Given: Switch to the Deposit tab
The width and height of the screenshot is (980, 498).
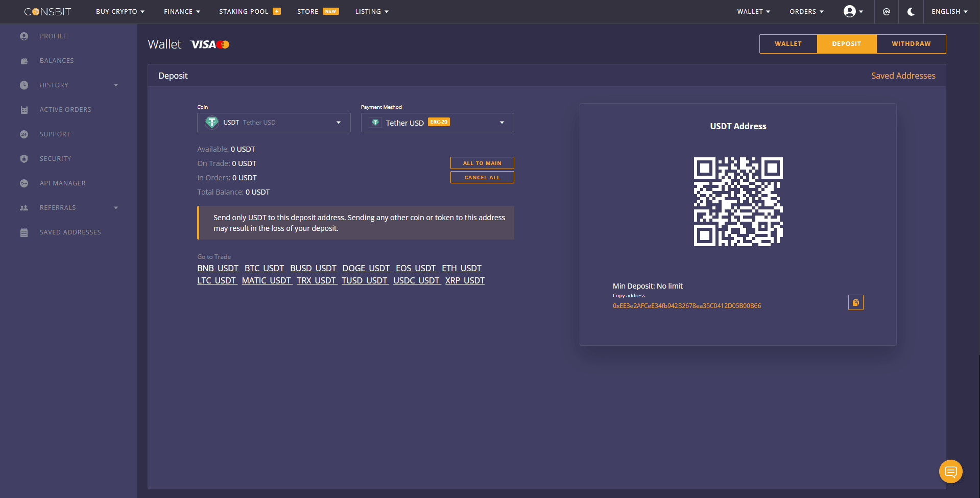Looking at the screenshot, I should [847, 44].
